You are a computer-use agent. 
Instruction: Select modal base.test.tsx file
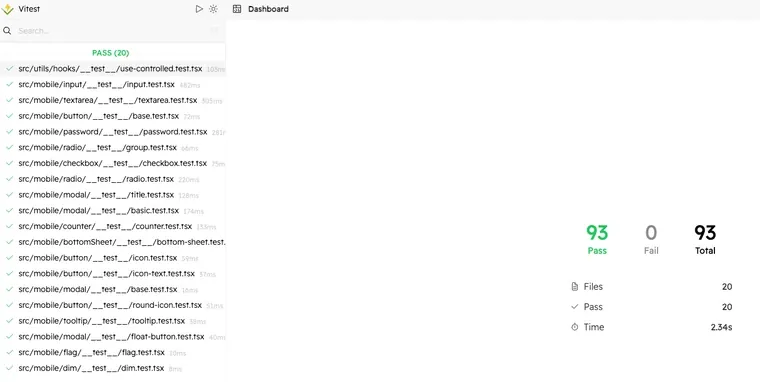click(112, 289)
